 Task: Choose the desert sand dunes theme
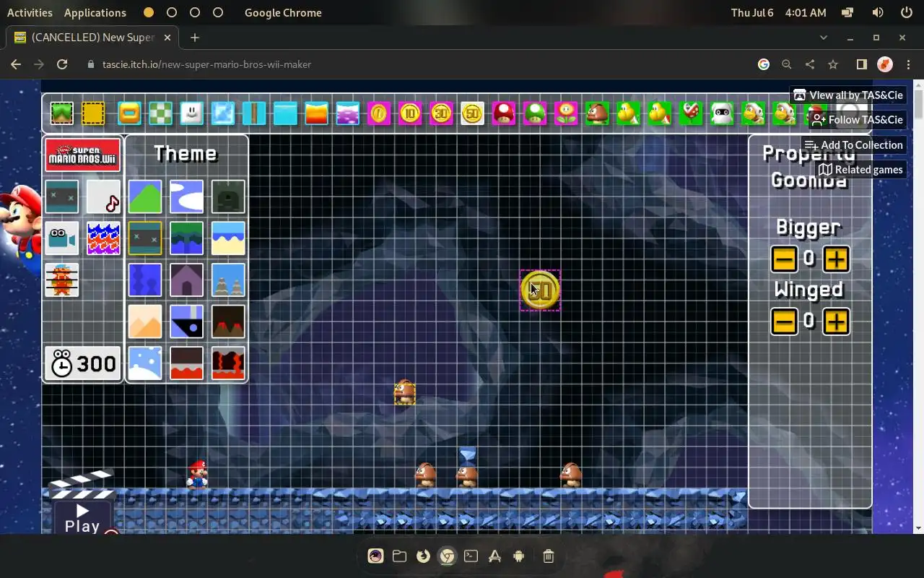[x=145, y=322]
